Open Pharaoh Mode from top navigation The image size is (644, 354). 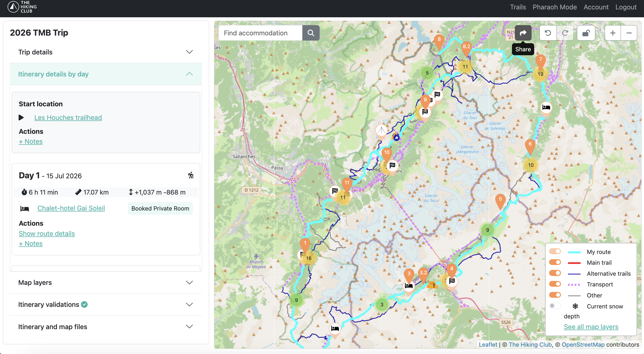[555, 7]
